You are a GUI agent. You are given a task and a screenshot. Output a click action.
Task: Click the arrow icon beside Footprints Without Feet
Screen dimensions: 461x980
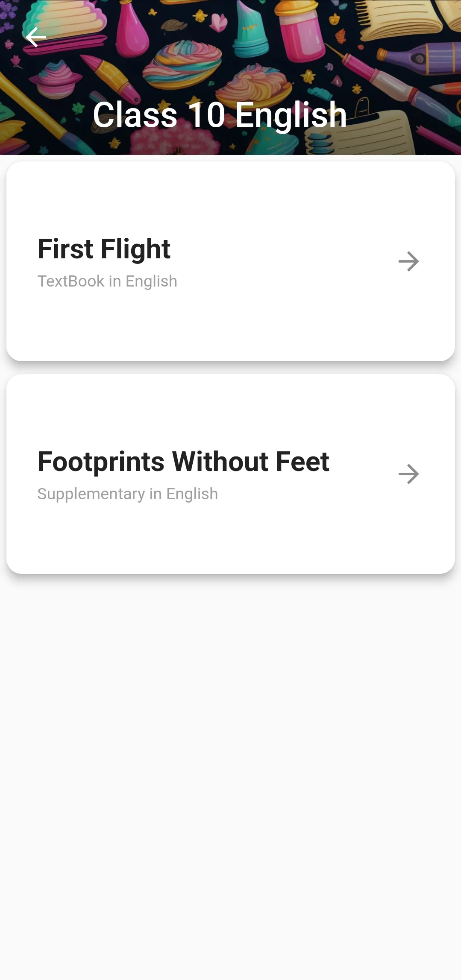(408, 474)
